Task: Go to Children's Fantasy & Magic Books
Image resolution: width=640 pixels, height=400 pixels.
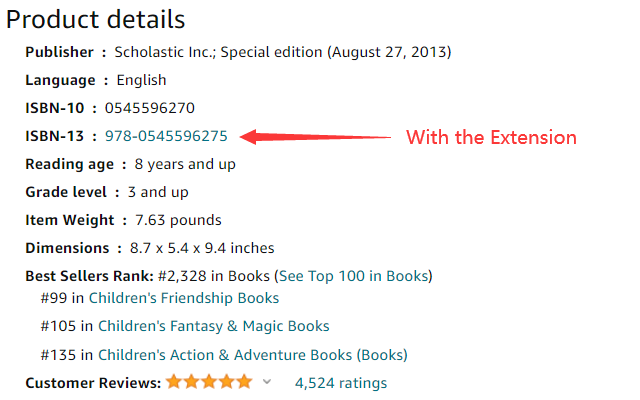Action: (x=213, y=326)
